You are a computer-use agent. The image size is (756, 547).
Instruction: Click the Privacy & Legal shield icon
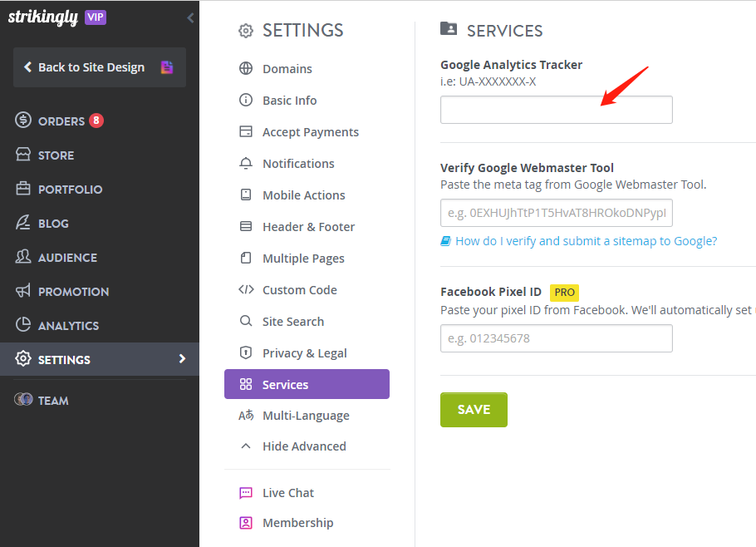coord(246,352)
